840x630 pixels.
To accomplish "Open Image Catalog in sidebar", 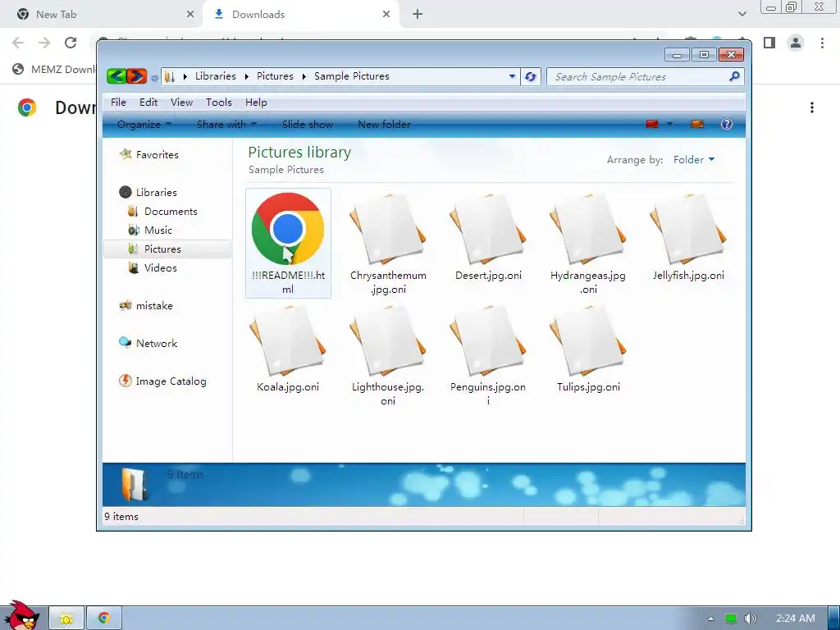I will [x=171, y=381].
